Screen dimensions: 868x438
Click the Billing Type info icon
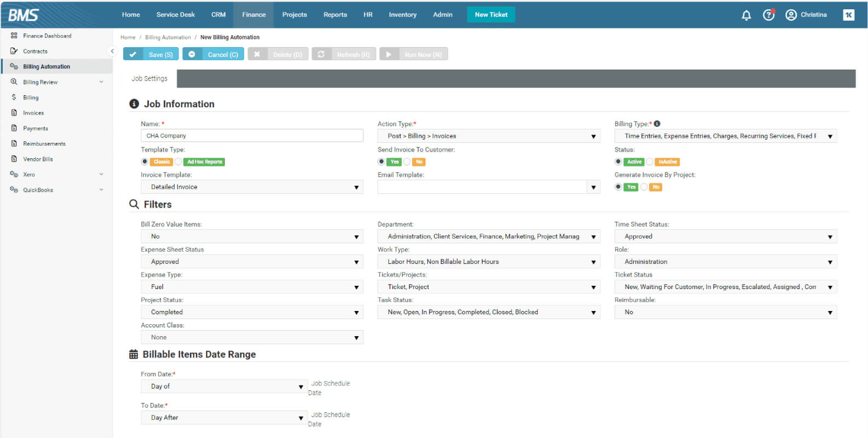(657, 124)
